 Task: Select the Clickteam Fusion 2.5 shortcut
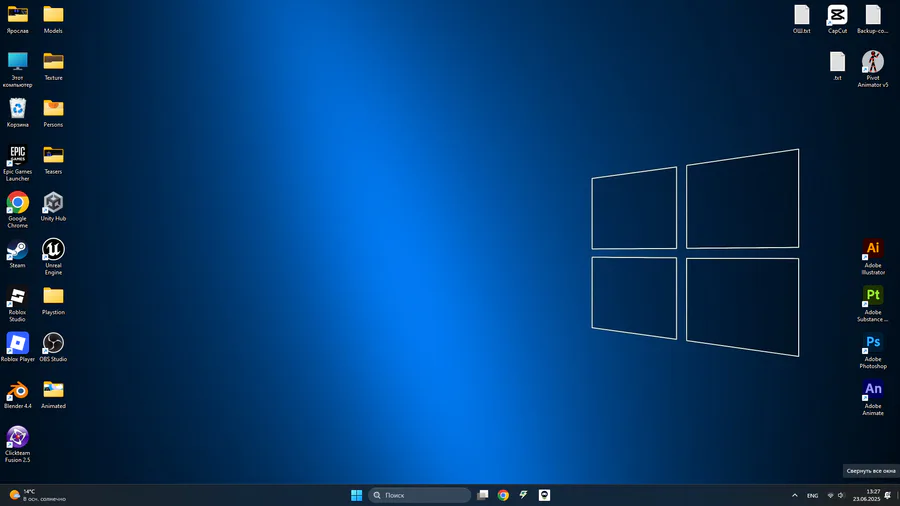[x=17, y=445]
